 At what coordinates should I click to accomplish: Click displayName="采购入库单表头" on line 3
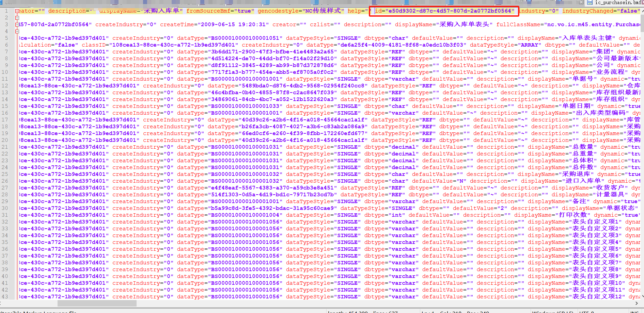pyautogui.click(x=444, y=24)
